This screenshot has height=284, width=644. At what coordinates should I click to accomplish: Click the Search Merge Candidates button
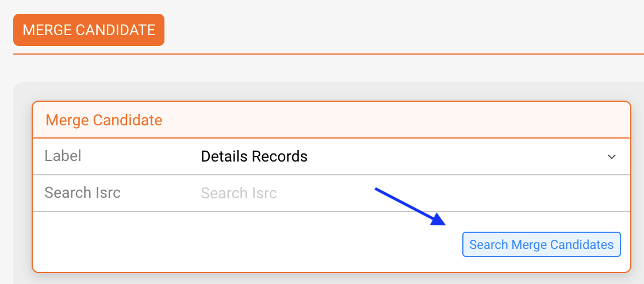pos(541,244)
